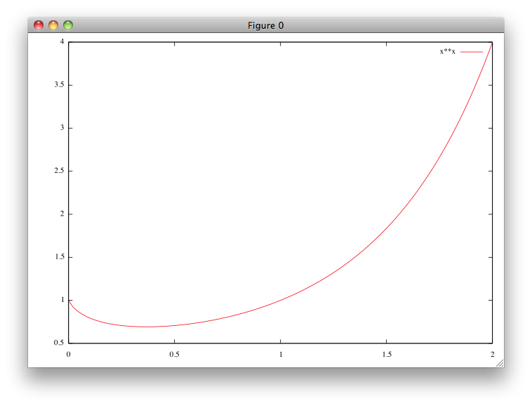Image resolution: width=532 pixels, height=406 pixels.
Task: Click the green zoom window button
Action: pos(68,25)
